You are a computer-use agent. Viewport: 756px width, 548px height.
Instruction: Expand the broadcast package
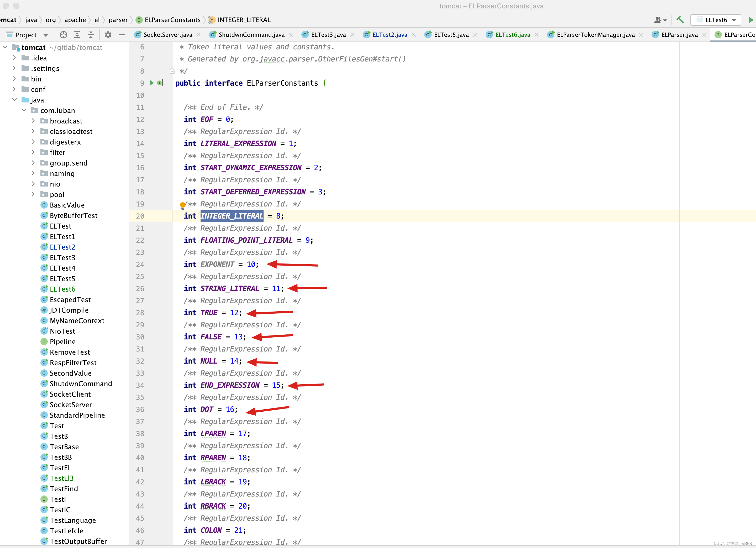click(x=33, y=121)
